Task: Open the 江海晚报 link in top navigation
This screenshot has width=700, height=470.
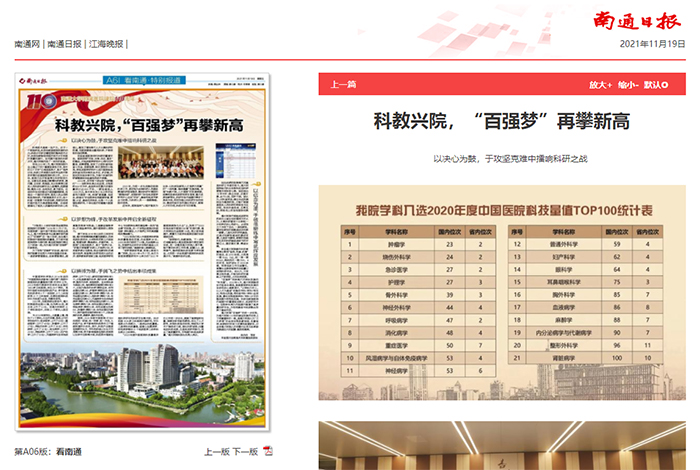Action: (x=106, y=44)
